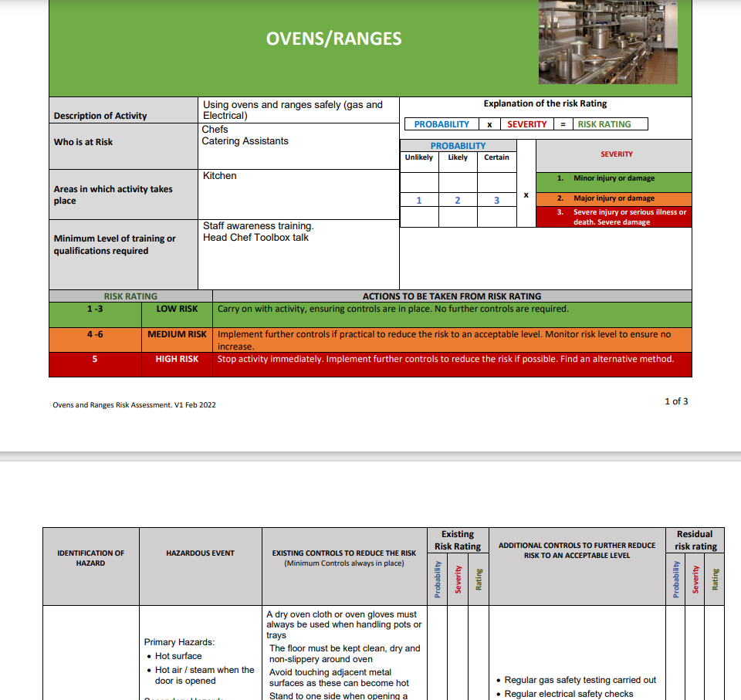This screenshot has height=700, width=741.
Task: Select the HIGH RISK stop activity row
Action: click(x=176, y=359)
